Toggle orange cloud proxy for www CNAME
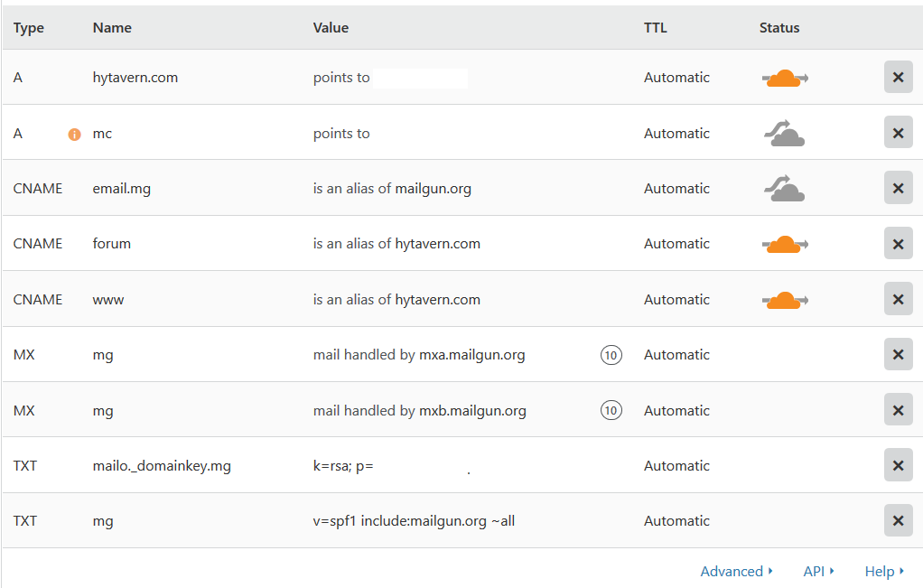 (785, 300)
